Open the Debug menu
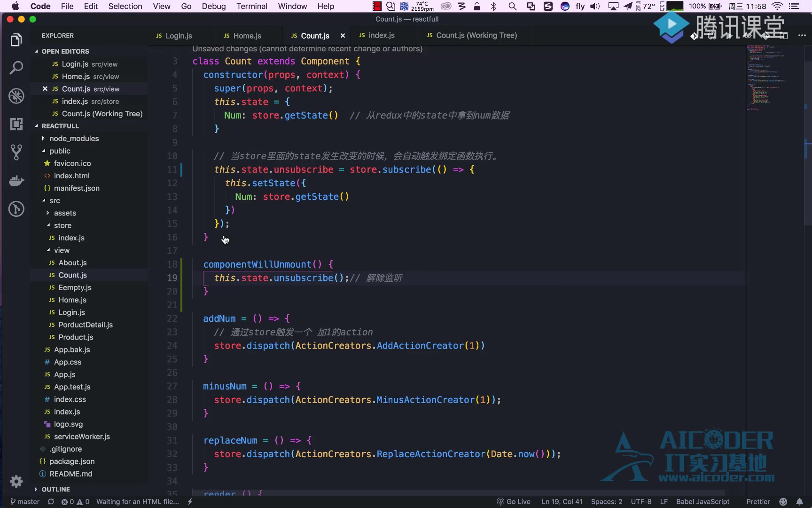The width and height of the screenshot is (812, 508). click(x=214, y=6)
